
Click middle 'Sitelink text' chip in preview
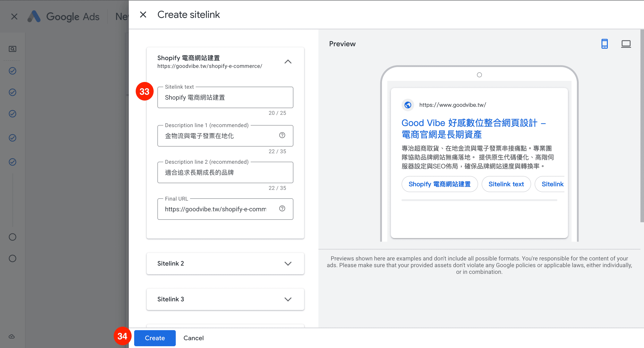coord(506,184)
